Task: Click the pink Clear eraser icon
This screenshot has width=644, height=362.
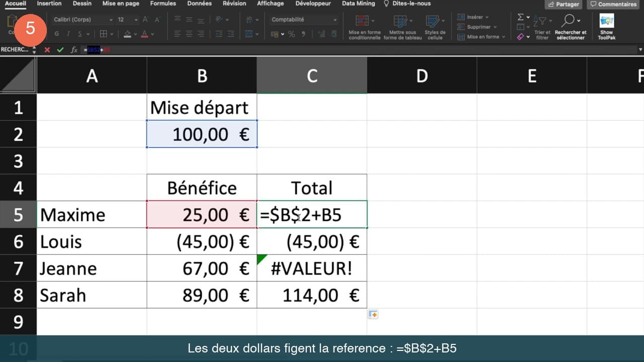Action: coord(520,37)
